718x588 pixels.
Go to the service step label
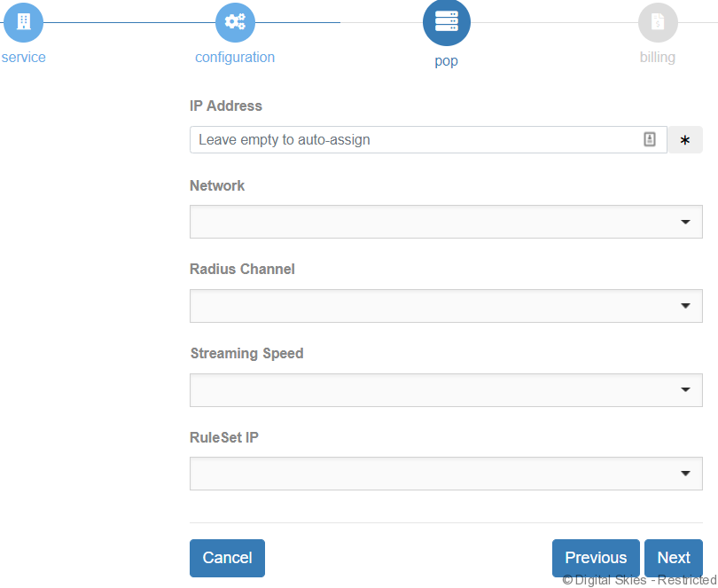[x=23, y=58]
